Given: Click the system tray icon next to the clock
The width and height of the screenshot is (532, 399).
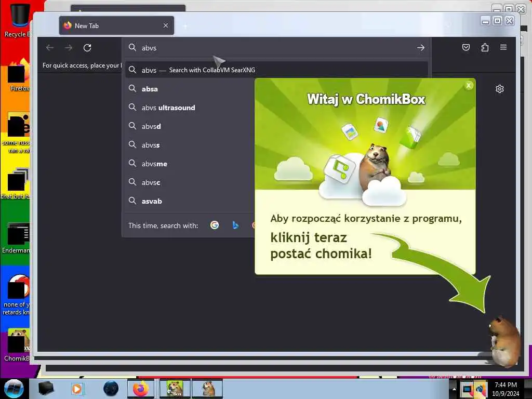Looking at the screenshot, I should pyautogui.click(x=481, y=389).
